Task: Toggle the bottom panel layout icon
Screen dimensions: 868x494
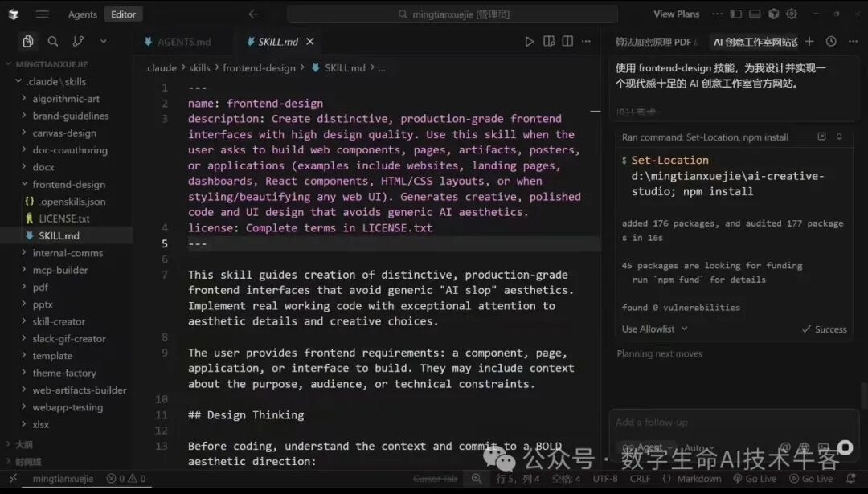Action: (755, 14)
